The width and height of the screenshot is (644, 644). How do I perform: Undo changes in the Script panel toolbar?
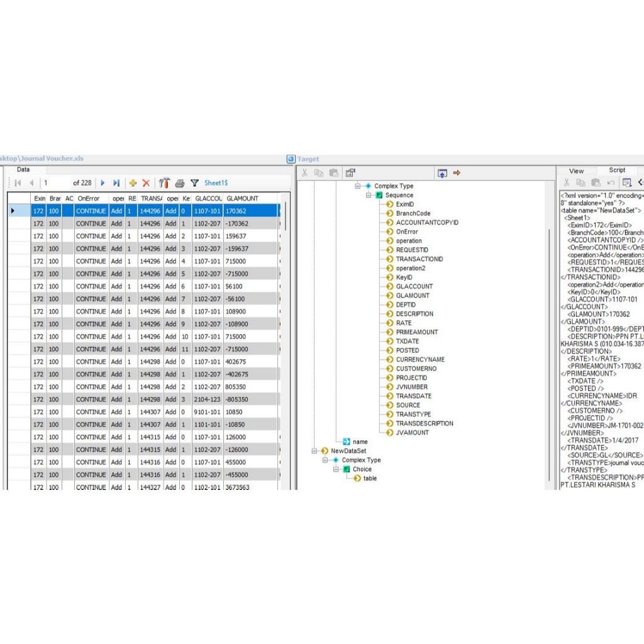tap(610, 182)
